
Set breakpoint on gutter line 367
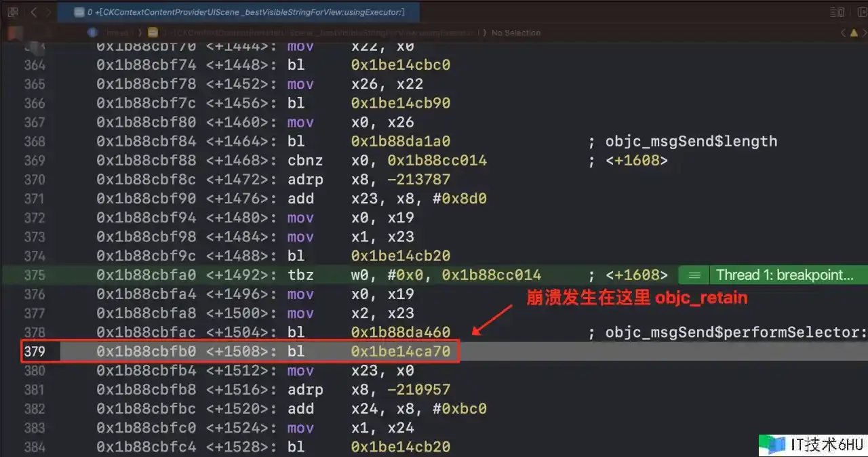pyautogui.click(x=34, y=122)
